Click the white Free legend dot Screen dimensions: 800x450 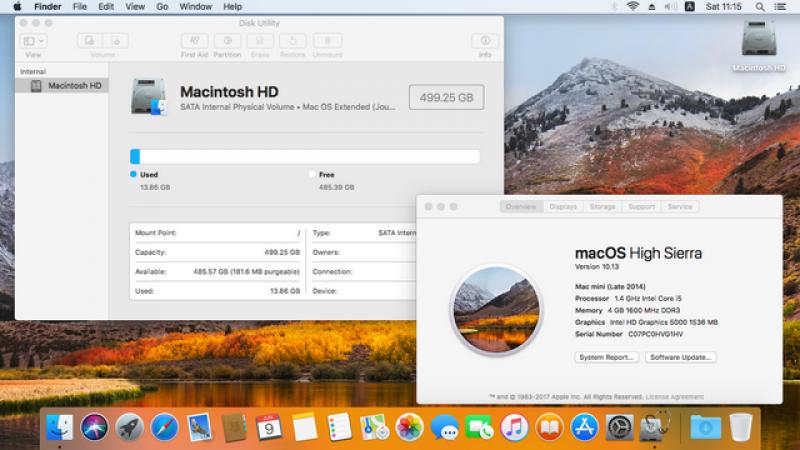312,174
